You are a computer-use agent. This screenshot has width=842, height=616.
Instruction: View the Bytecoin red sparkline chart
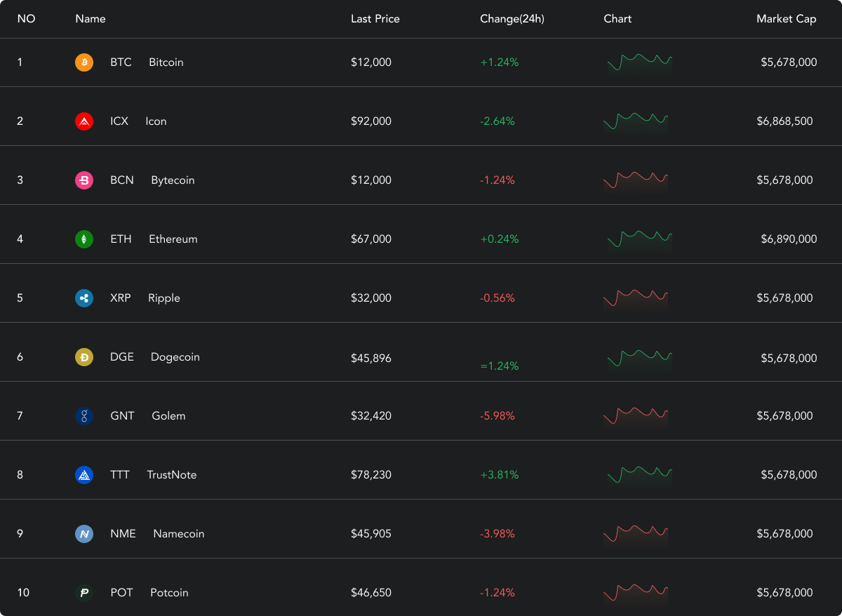pos(636,180)
